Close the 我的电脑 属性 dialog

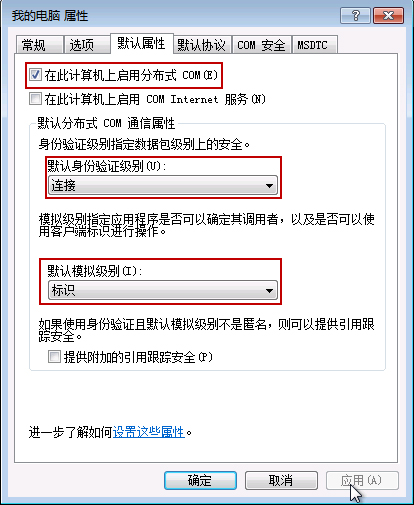pyautogui.click(x=388, y=15)
